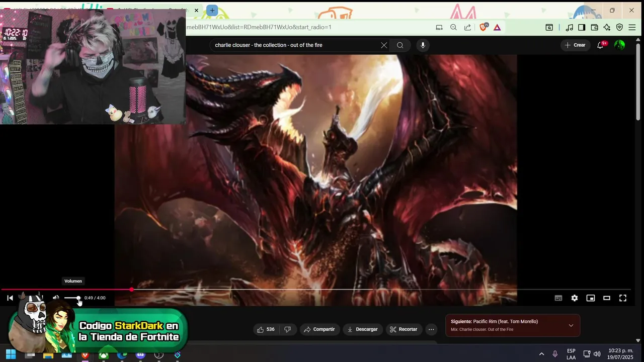Click 'Mix: Charlie clouser. Out of the Fire' text
Image resolution: width=644 pixels, height=362 pixels.
pos(482,330)
